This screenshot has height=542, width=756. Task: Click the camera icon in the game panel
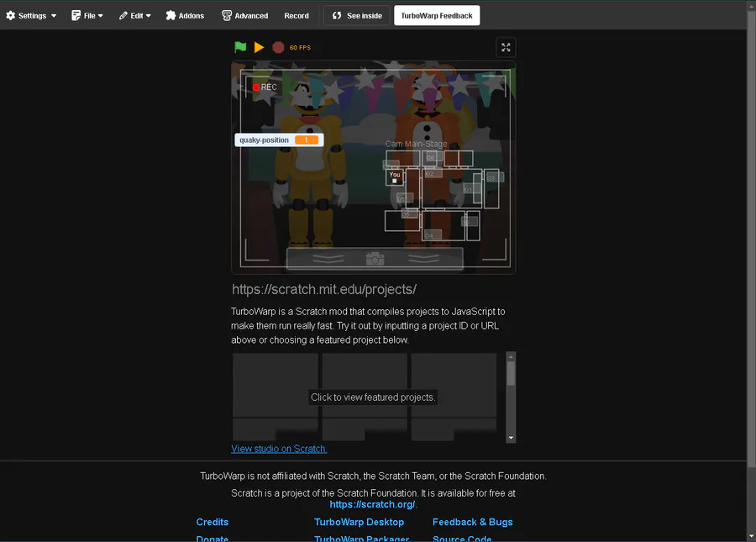pos(375,259)
